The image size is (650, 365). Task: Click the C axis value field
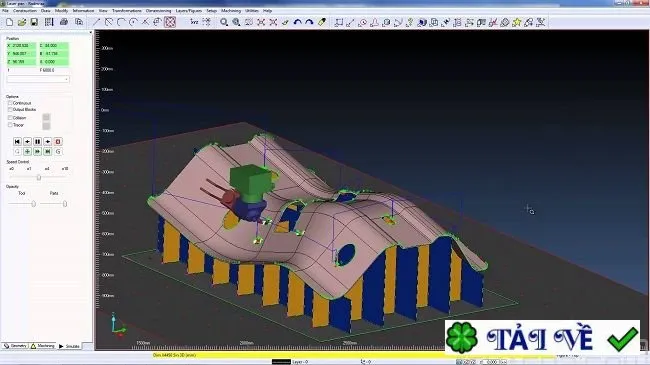pos(54,45)
